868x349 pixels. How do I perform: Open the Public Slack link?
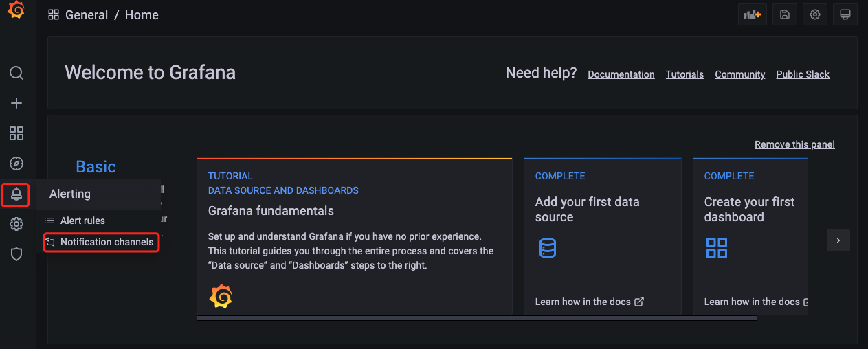click(x=803, y=74)
